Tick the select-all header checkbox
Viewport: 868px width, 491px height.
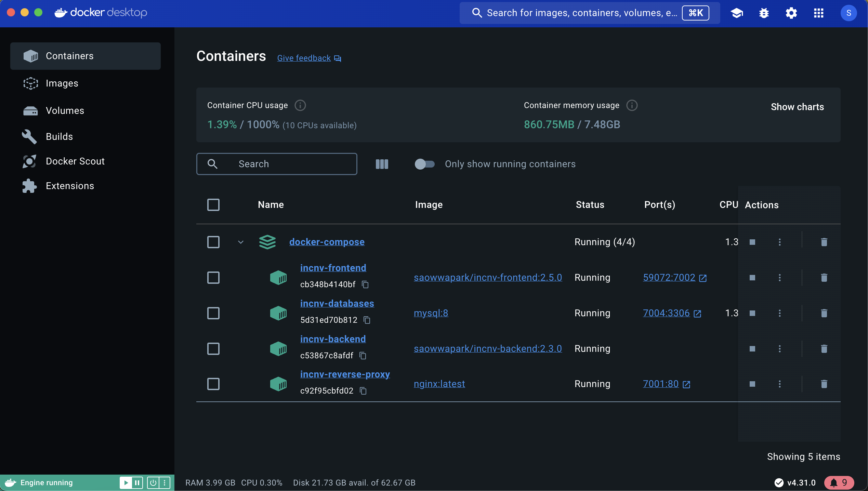[x=213, y=205]
